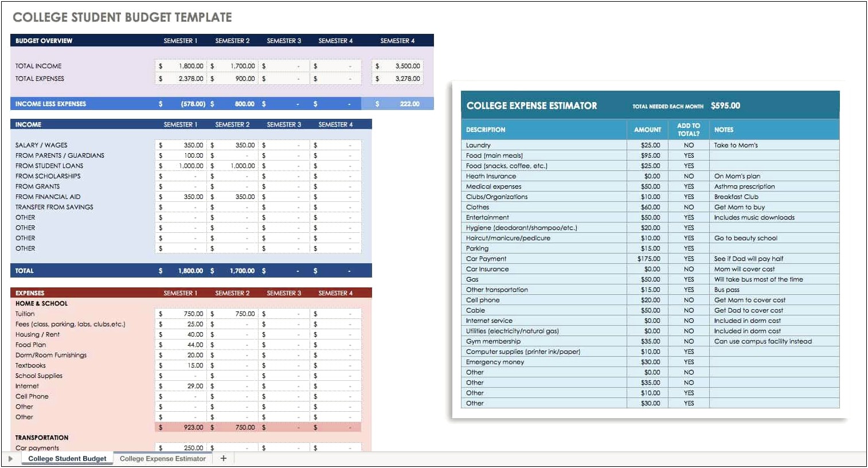Select FROM PARENTS / GUARDIANS label

click(x=60, y=155)
